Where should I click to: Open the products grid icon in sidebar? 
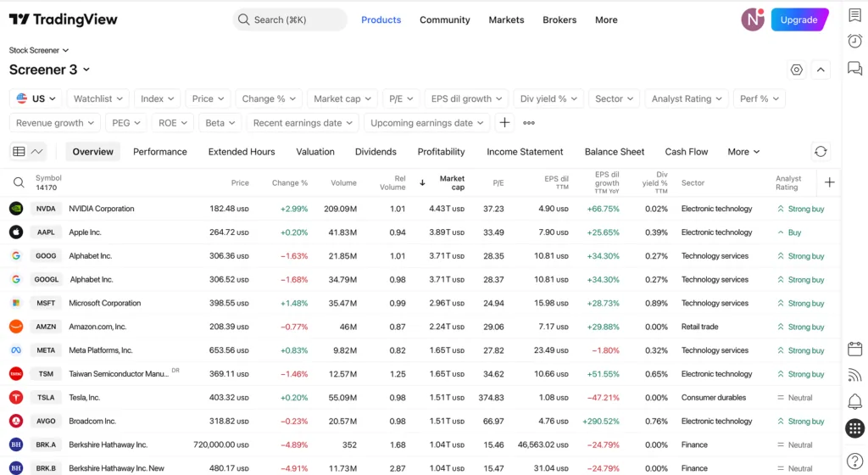point(854,428)
